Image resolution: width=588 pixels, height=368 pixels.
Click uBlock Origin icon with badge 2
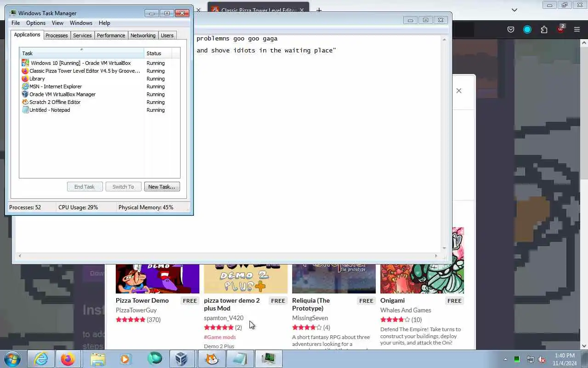(x=560, y=29)
